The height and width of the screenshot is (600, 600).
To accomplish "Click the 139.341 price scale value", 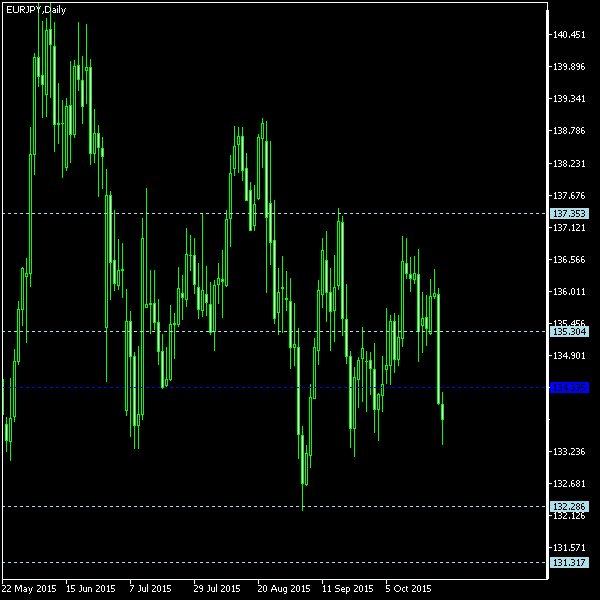I will click(569, 99).
